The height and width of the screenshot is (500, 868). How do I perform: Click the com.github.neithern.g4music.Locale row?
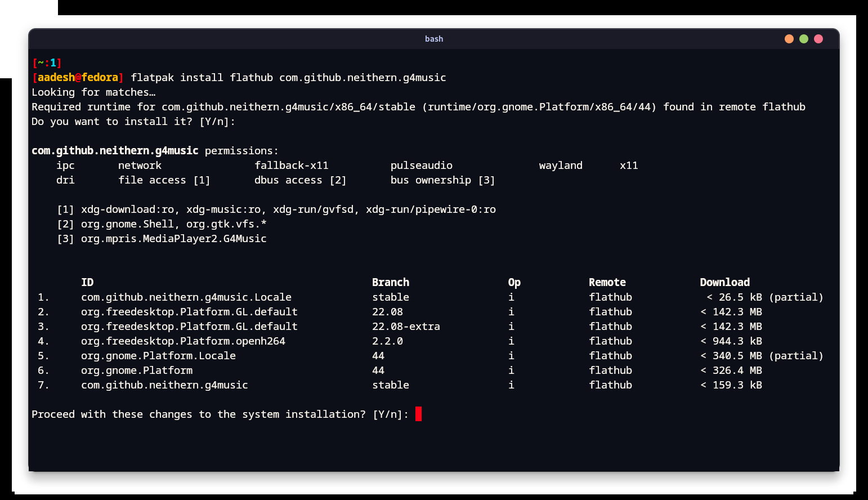coord(186,297)
